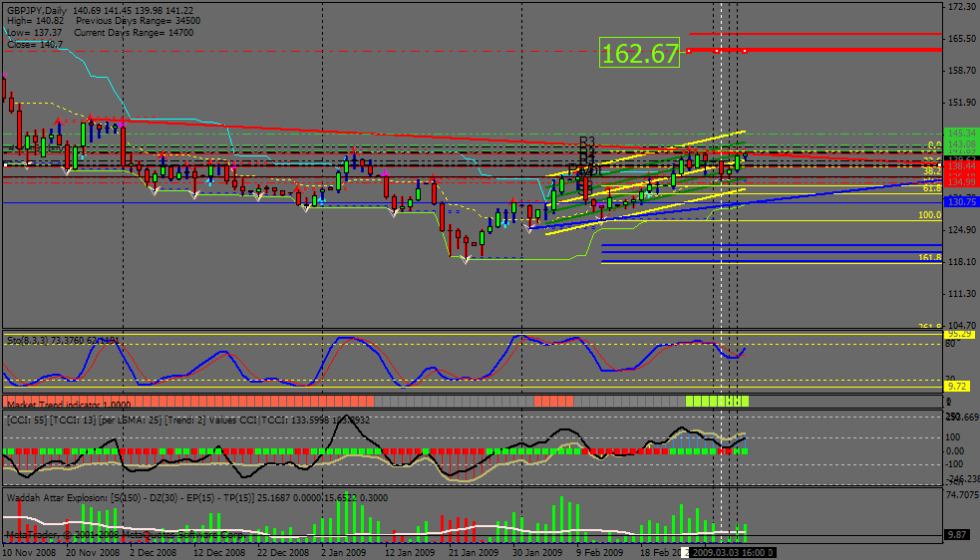Click the green 145.34 price level tag
Image resolution: width=980 pixels, height=560 pixels.
tap(962, 134)
